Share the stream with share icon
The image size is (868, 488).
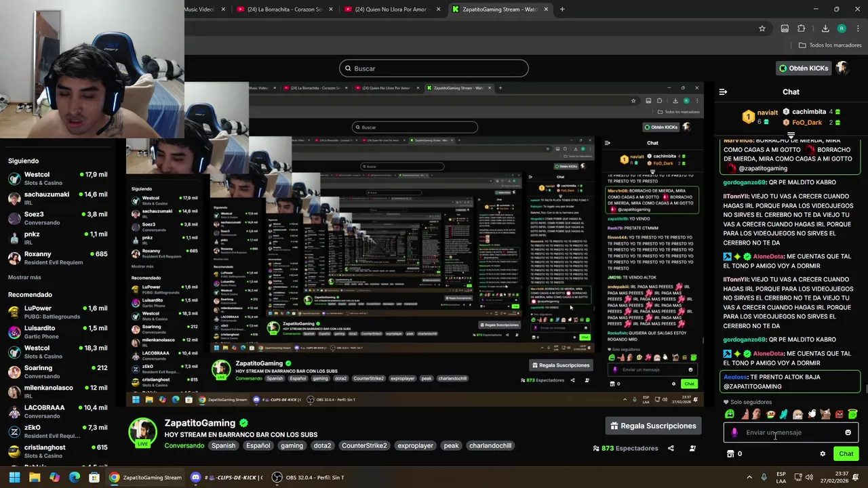coord(671,448)
